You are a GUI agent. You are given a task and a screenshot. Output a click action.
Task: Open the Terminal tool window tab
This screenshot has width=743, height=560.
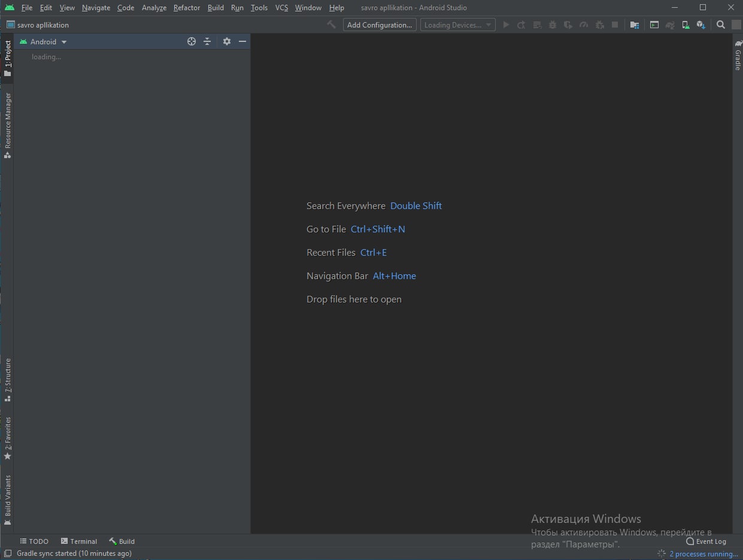79,541
